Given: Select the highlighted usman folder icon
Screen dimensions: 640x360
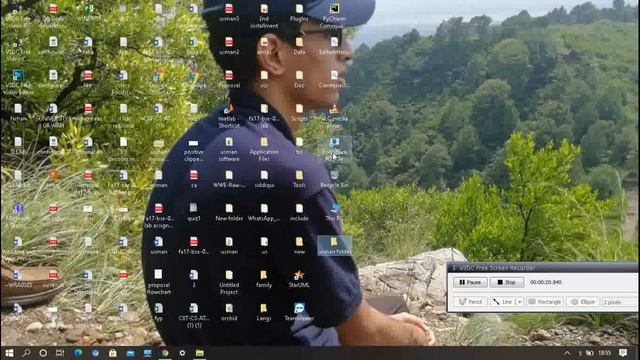Looking at the screenshot, I should click(x=334, y=246).
